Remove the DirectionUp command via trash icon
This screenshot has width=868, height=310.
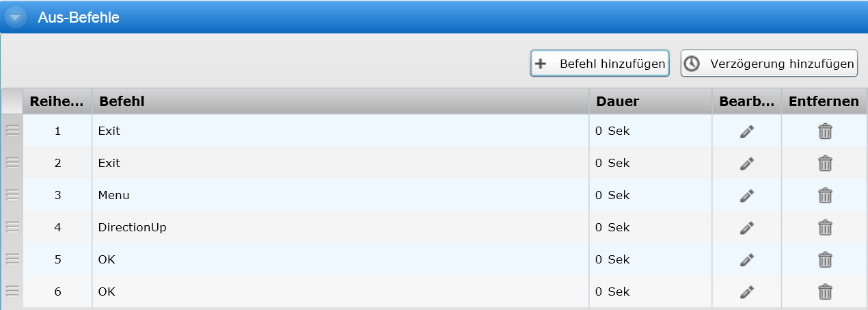825,228
